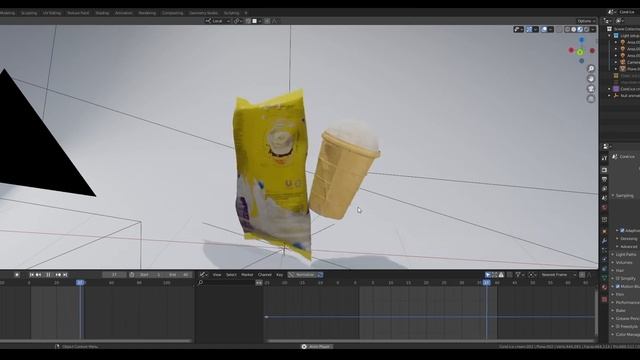The image size is (640, 360).
Task: Toggle the Motion Blur checkbox
Action: click(618, 286)
